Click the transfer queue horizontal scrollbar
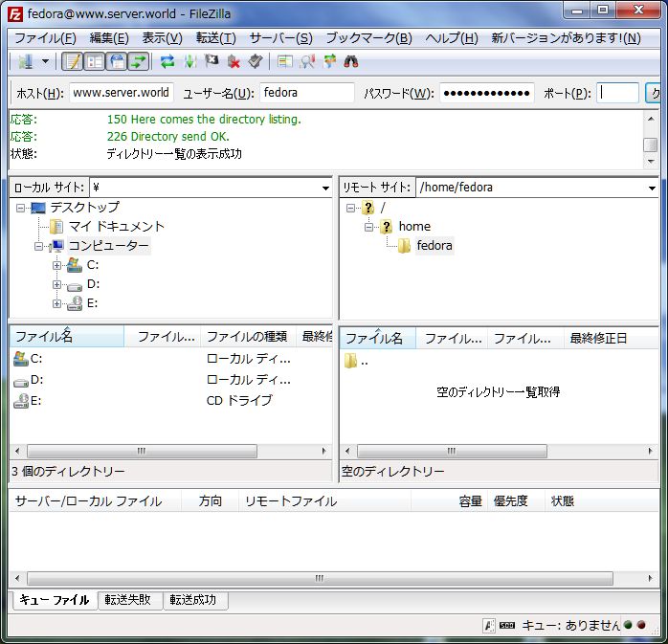Screen dimensions: 668x644 pyautogui.click(x=320, y=578)
